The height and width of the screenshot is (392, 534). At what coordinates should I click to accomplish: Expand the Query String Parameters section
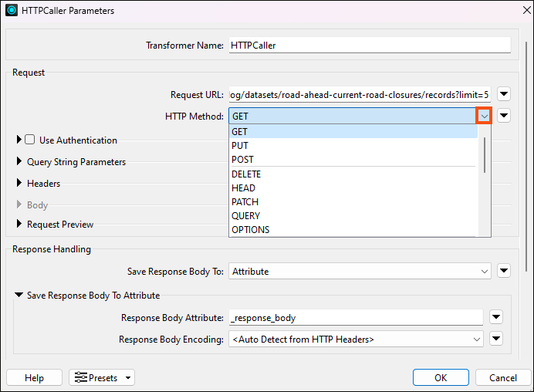tap(19, 162)
